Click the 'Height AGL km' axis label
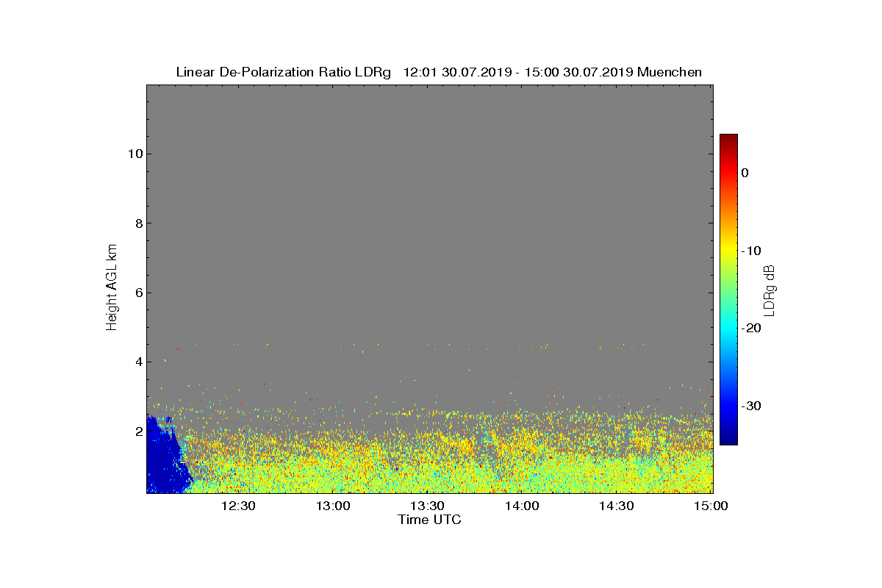Image resolution: width=882 pixels, height=588 pixels. click(112, 288)
